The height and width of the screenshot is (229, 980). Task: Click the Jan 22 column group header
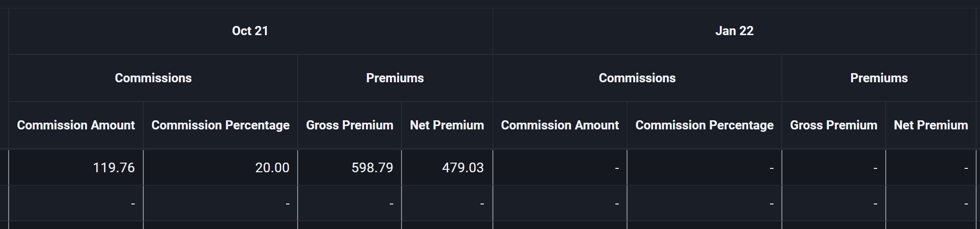734,31
